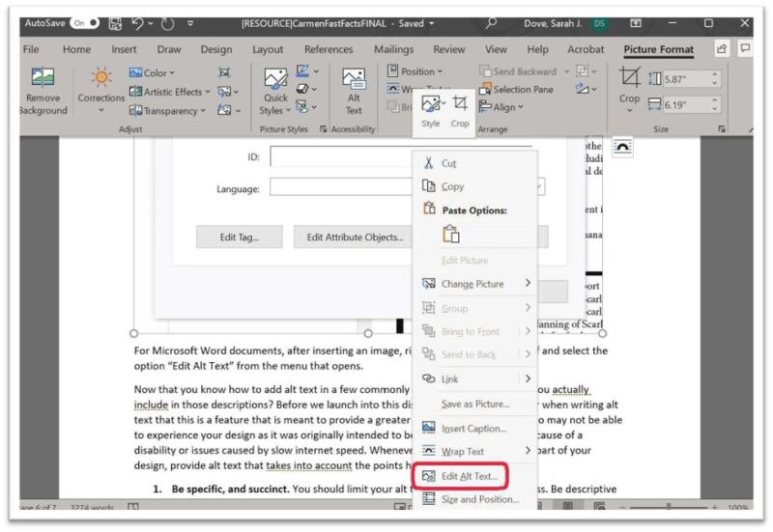Open the Transparency dropdown
The width and height of the screenshot is (773, 532).
point(167,111)
